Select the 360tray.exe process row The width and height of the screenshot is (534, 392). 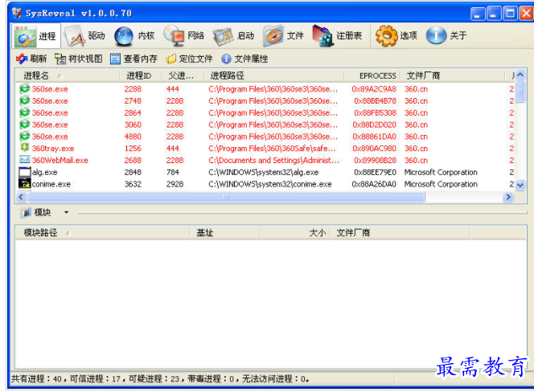pyautogui.click(x=265, y=149)
